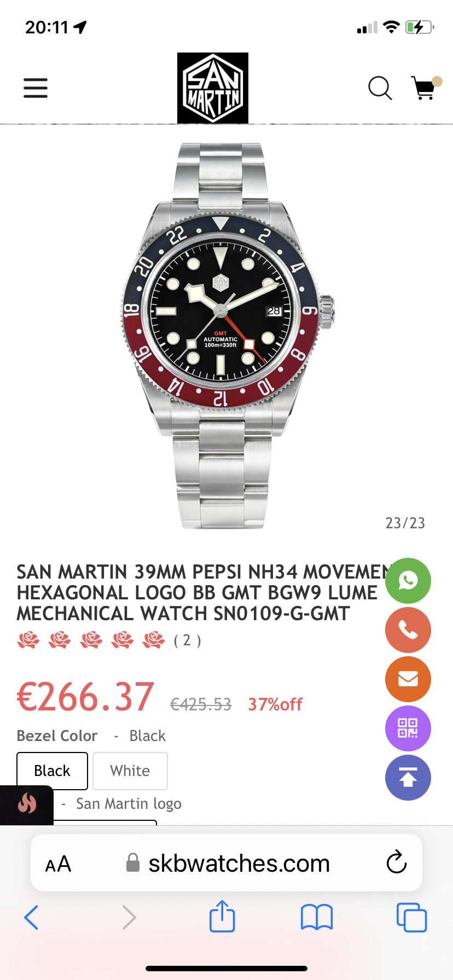Image resolution: width=453 pixels, height=980 pixels.
Task: Tap the Pepsi GMT watch product image
Action: tap(226, 336)
